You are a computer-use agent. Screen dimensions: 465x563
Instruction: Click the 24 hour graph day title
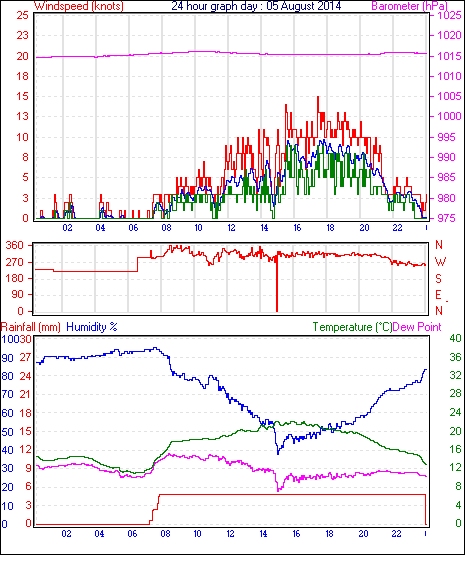(256, 6)
